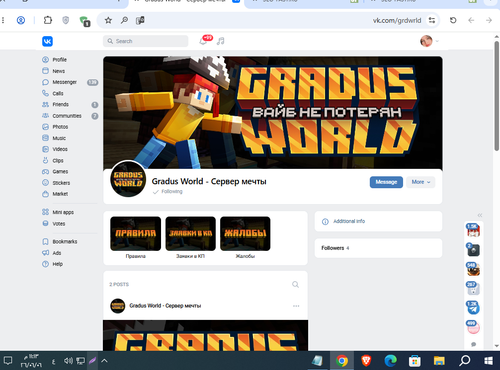Click the Music sidebar icon

coord(45,138)
